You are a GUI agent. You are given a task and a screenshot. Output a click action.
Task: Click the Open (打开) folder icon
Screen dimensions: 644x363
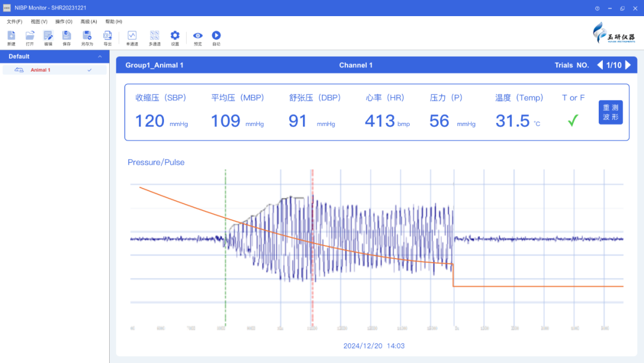pyautogui.click(x=30, y=36)
